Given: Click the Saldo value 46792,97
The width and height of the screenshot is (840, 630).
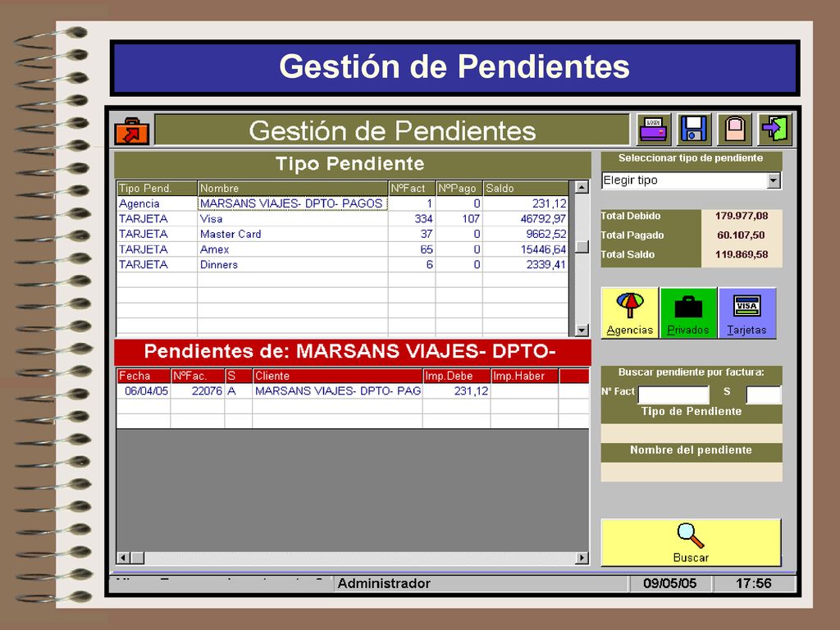Looking at the screenshot, I should click(x=543, y=218).
